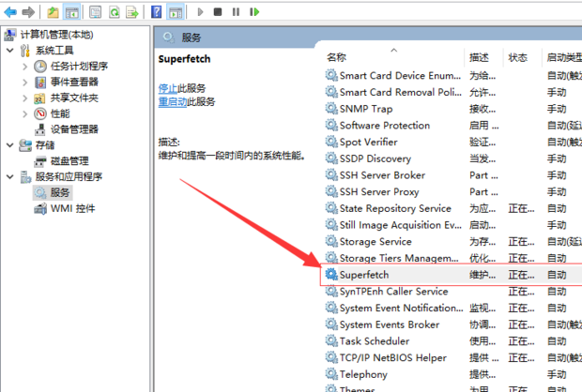Screen dimensions: 582x392
Task: Click the Start Service play icon
Action: click(199, 12)
